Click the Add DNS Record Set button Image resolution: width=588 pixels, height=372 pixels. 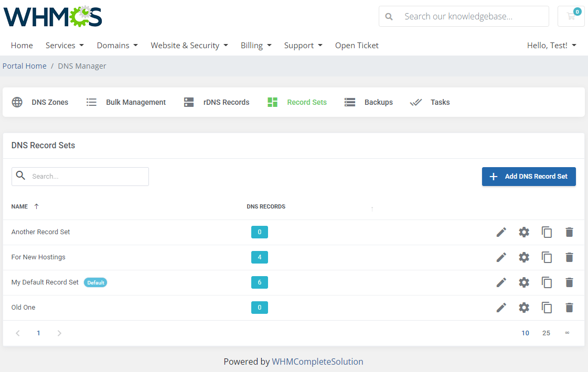(529, 177)
